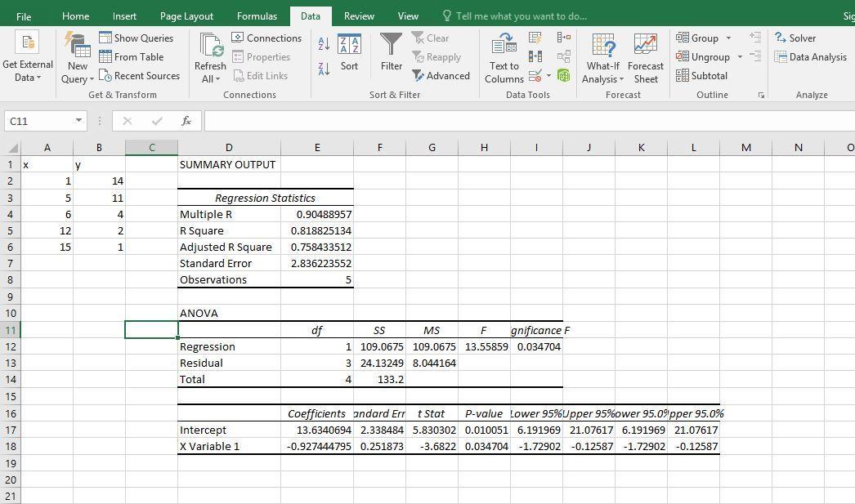Click the Advanced filter button

441,75
